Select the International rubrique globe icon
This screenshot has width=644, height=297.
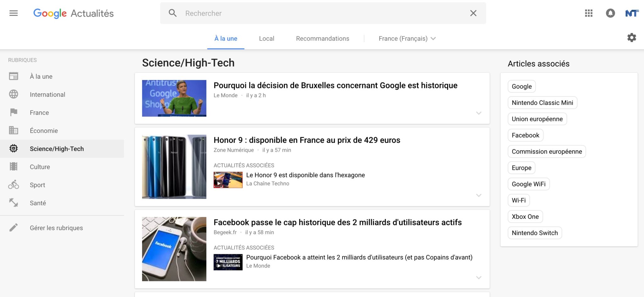14,94
